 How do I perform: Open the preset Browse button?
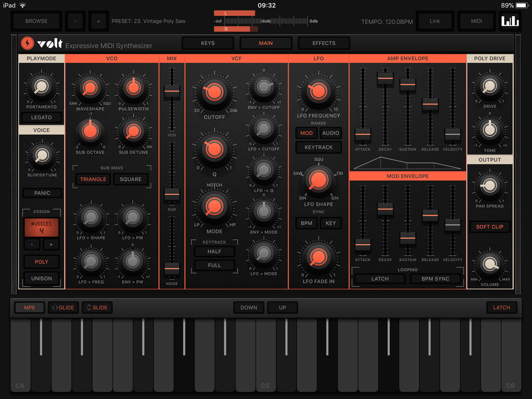[36, 21]
